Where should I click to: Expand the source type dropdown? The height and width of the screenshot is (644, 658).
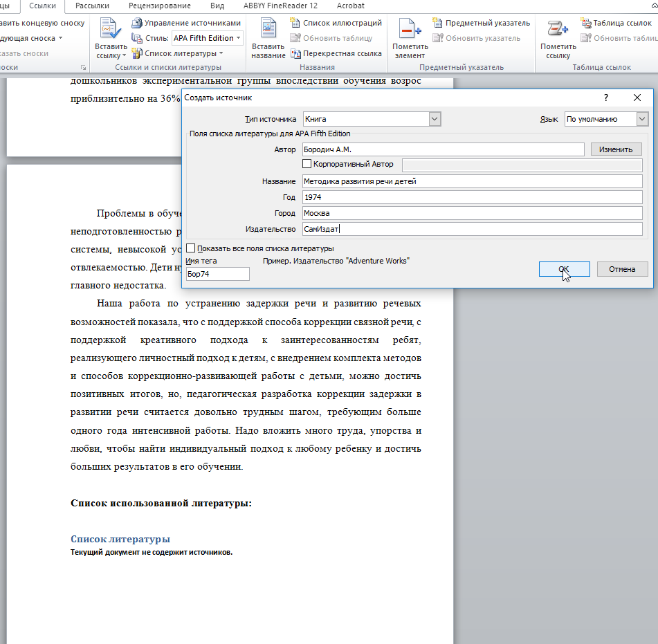[x=435, y=119]
